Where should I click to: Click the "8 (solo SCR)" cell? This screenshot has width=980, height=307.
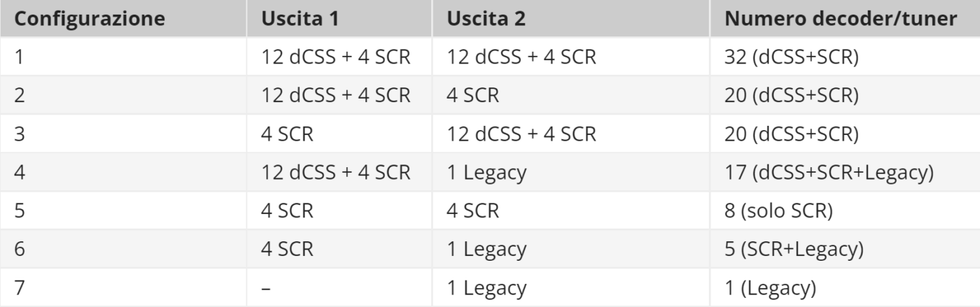[779, 210]
